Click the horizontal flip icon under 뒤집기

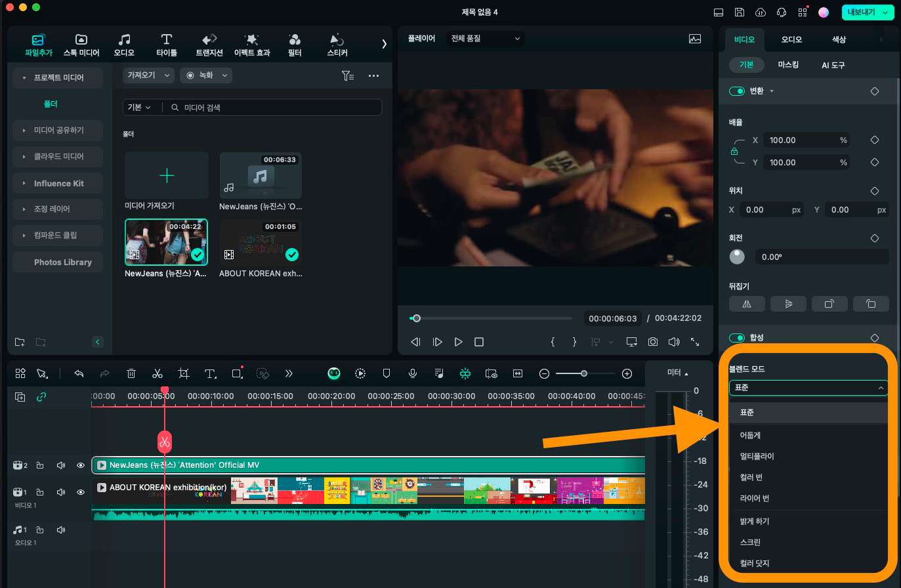pyautogui.click(x=747, y=304)
